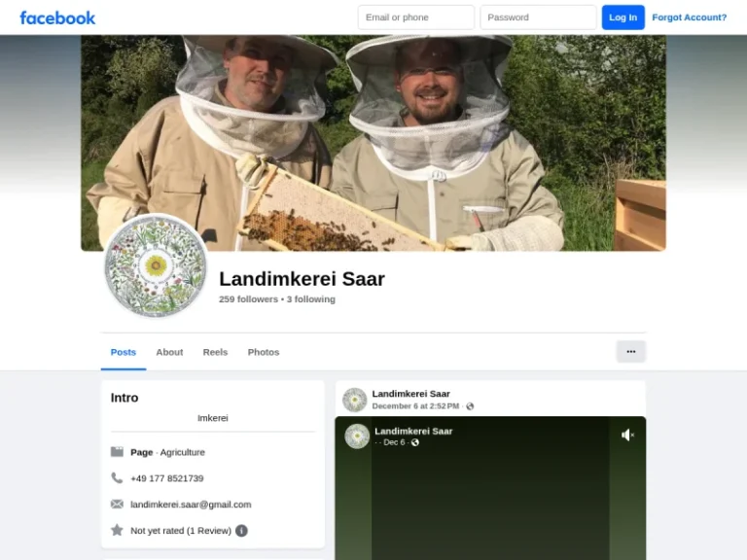747x560 pixels.
Task: Click the Page category flag icon
Action: click(x=117, y=451)
